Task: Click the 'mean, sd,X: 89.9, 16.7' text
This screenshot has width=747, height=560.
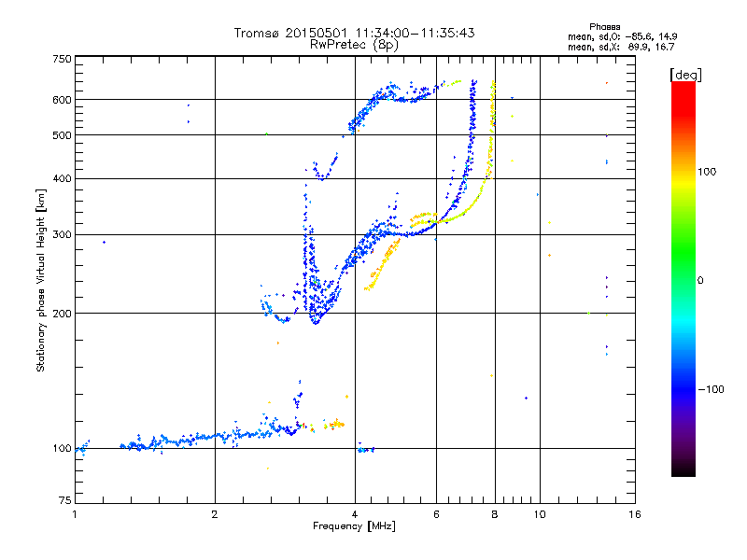Action: click(621, 47)
